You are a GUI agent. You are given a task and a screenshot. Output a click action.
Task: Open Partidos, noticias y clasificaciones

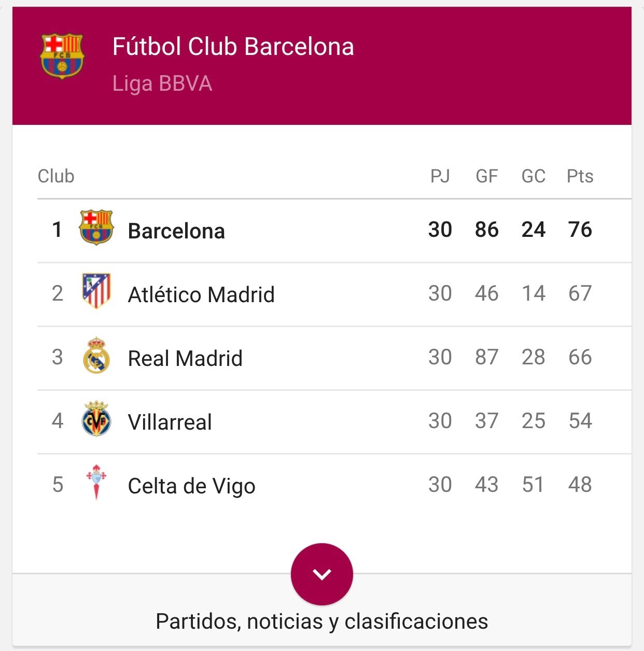coord(322,621)
